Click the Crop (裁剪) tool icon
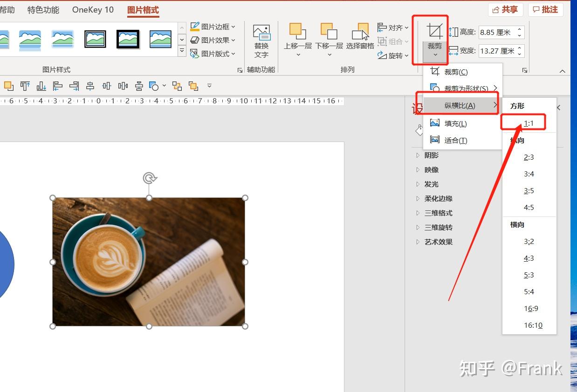 point(435,31)
